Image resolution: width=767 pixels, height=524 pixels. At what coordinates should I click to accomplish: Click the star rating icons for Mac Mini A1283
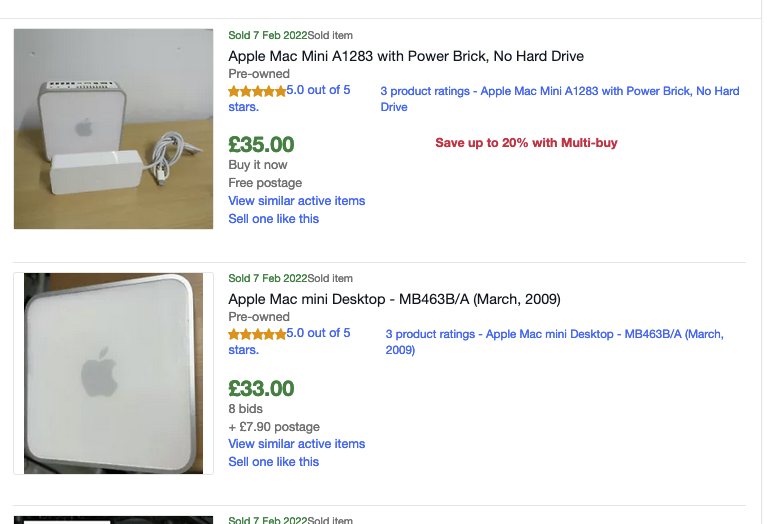point(257,90)
